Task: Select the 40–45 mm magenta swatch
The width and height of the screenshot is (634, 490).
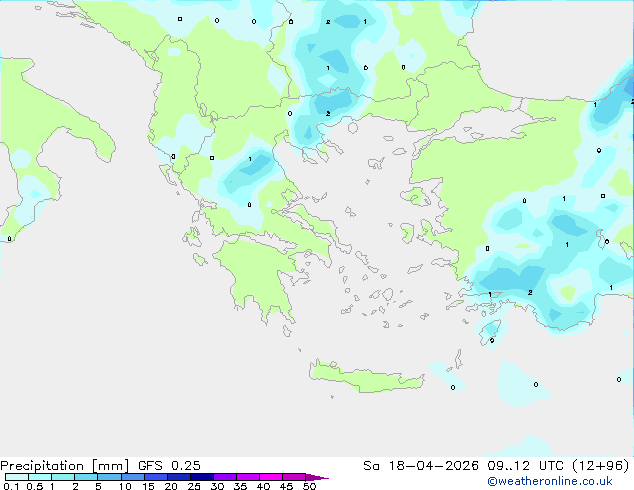Action: pyautogui.click(x=271, y=477)
